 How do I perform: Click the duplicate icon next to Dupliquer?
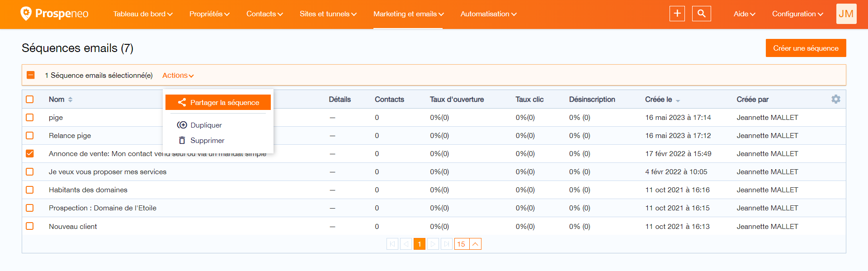click(x=182, y=125)
